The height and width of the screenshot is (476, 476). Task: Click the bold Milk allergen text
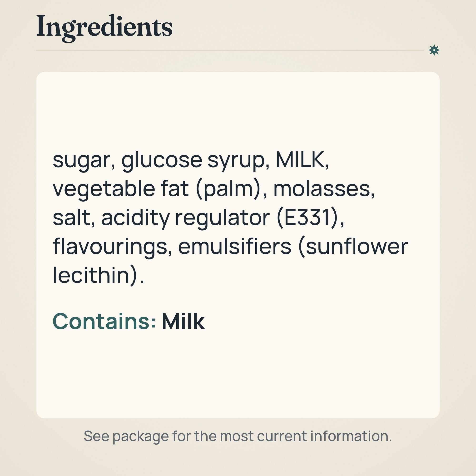[x=183, y=321]
